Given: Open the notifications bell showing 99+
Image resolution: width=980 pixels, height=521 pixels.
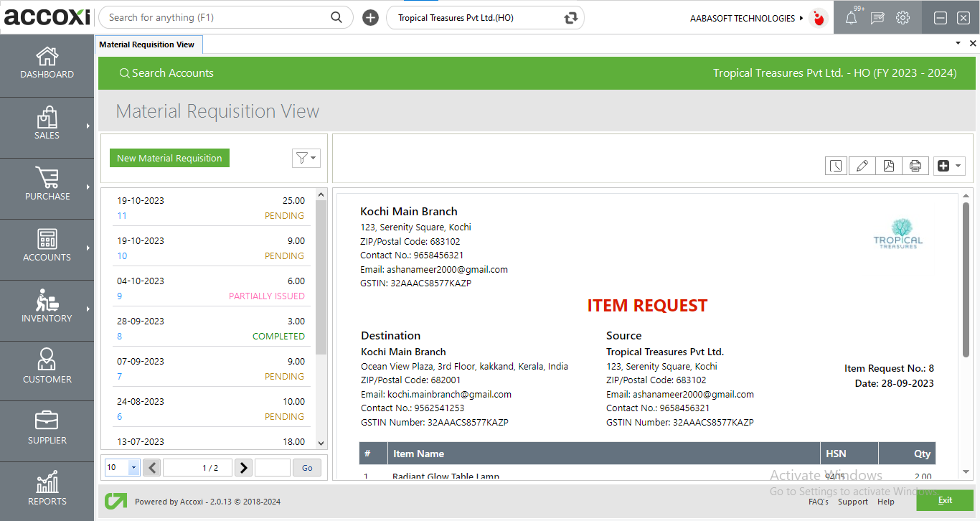Looking at the screenshot, I should coord(851,17).
